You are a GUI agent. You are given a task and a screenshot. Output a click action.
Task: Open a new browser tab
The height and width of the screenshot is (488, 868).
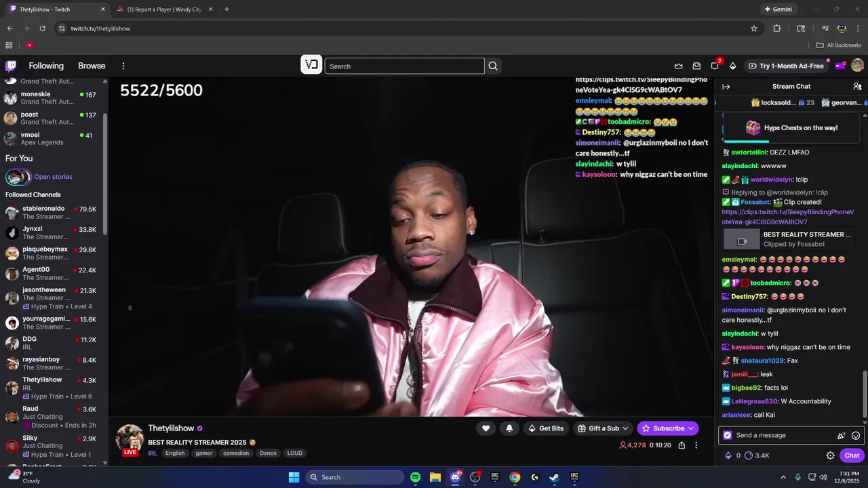(x=226, y=9)
